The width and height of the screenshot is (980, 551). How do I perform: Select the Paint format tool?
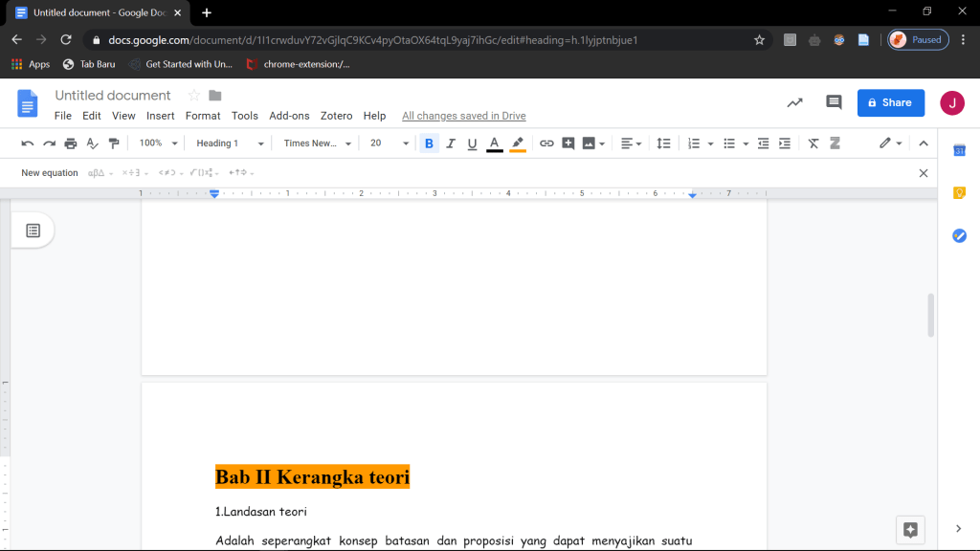pos(114,143)
